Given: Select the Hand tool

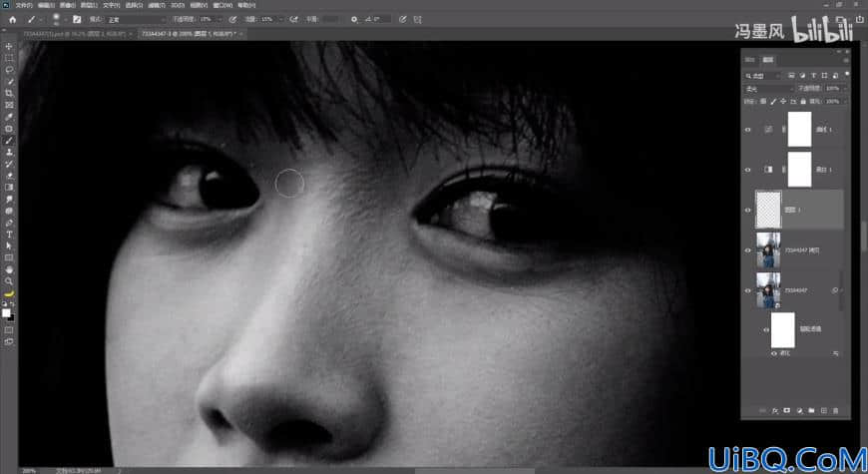Looking at the screenshot, I should (9, 269).
